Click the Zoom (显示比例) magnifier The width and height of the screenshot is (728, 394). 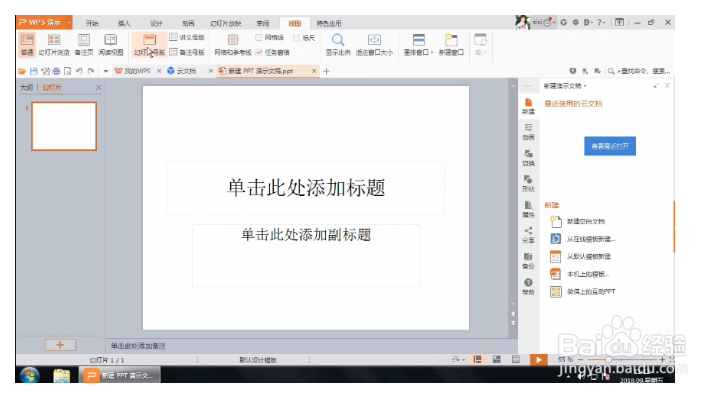point(338,45)
